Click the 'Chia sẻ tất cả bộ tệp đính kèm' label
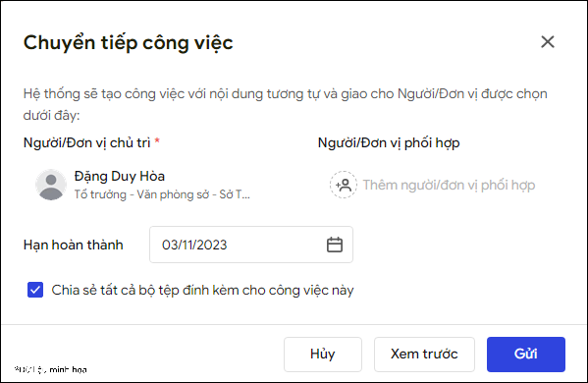The width and height of the screenshot is (588, 383). pos(202,291)
